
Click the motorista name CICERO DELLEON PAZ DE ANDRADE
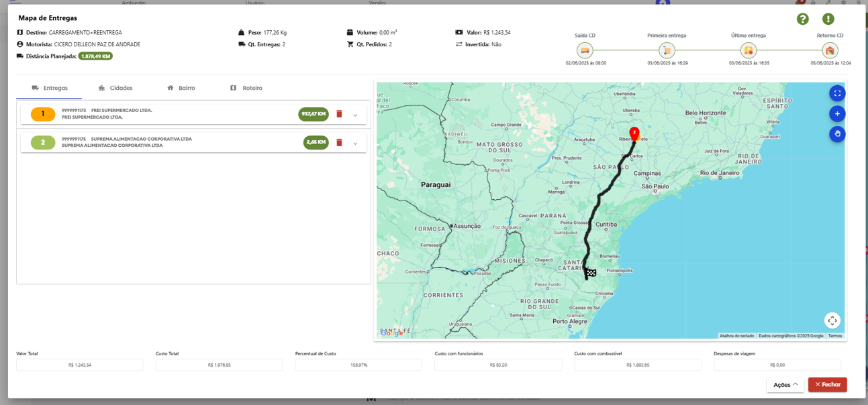(97, 44)
